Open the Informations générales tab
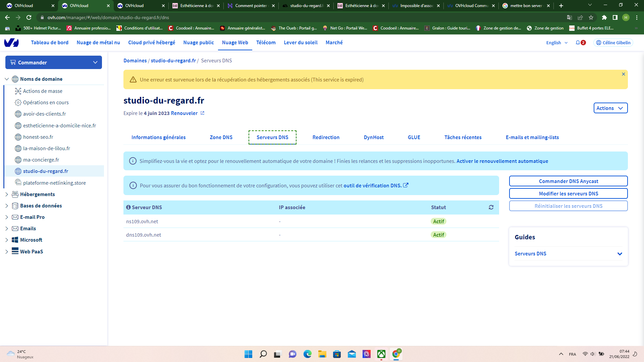Viewport: 644px width, 362px height. 158,137
